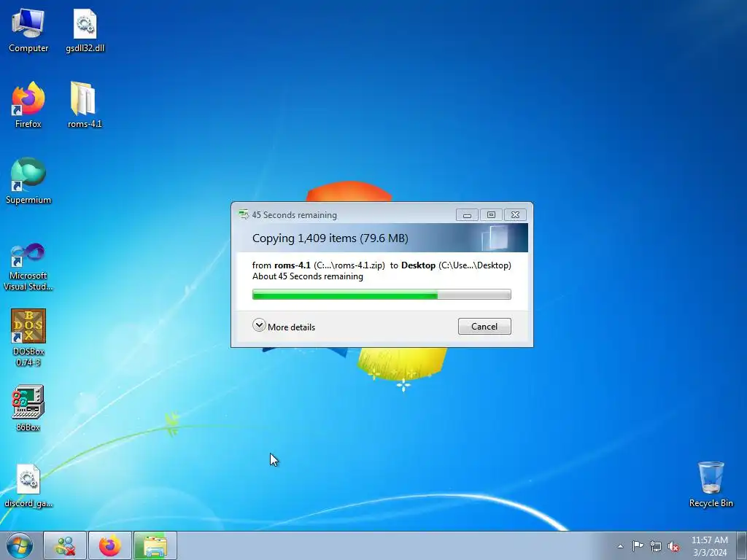Click 'About 45 Seconds remaining' text
Viewport: 747px width, 560px height.
click(x=308, y=276)
